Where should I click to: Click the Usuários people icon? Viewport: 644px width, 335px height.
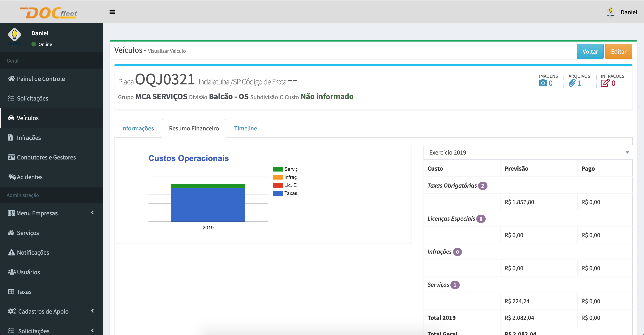pyautogui.click(x=11, y=272)
